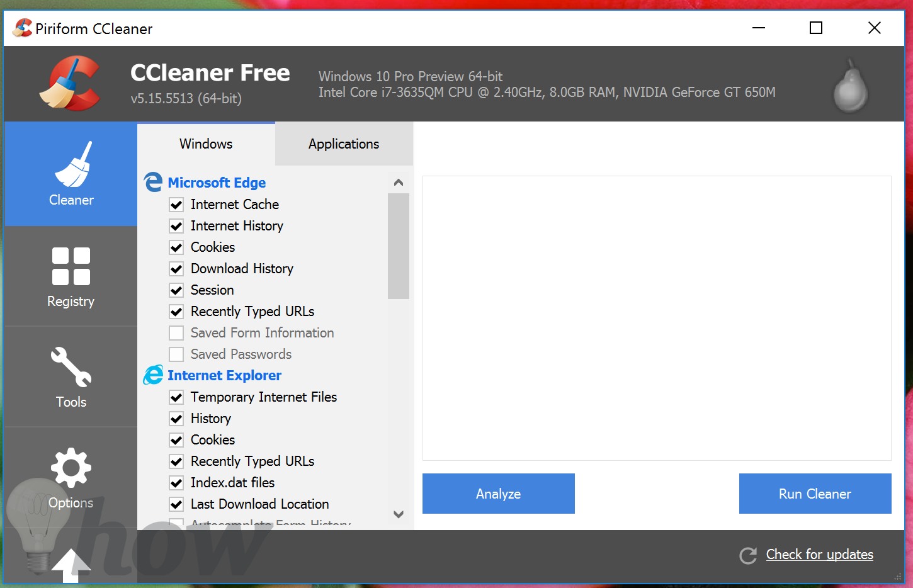The width and height of the screenshot is (913, 588).
Task: Click the refresh icon beside Check for updates
Action: tap(748, 555)
